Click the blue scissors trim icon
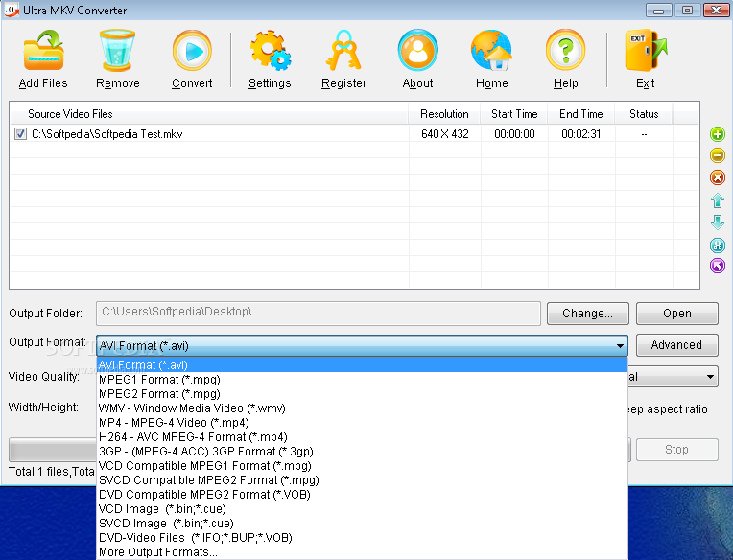This screenshot has height=560, width=733. pos(718,245)
